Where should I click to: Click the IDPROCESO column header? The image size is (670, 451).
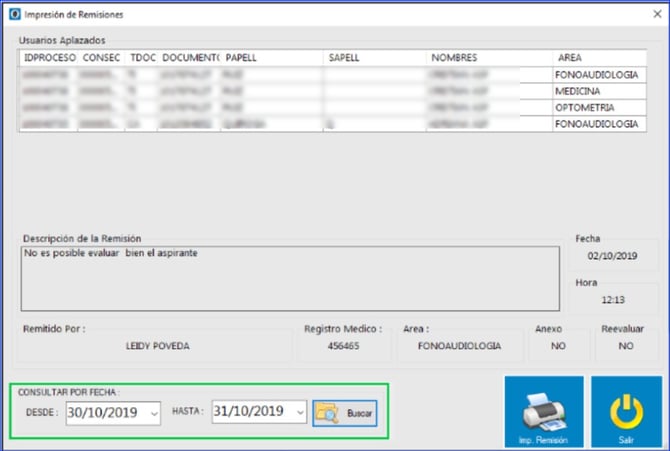click(x=49, y=58)
